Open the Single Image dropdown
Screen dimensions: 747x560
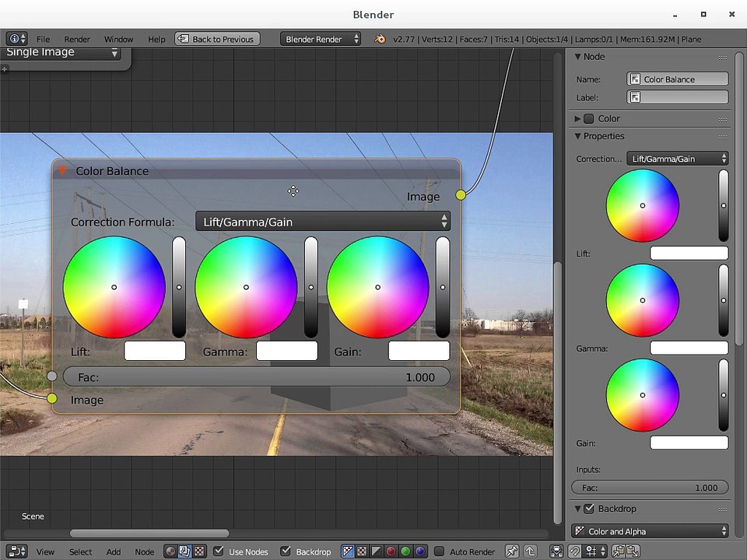point(60,52)
